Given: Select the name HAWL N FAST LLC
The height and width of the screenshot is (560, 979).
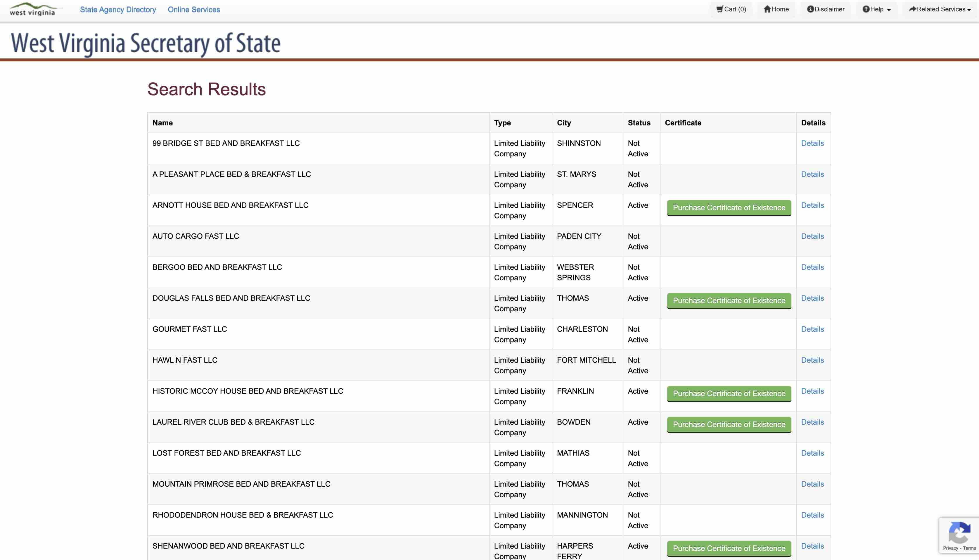Looking at the screenshot, I should pos(185,360).
